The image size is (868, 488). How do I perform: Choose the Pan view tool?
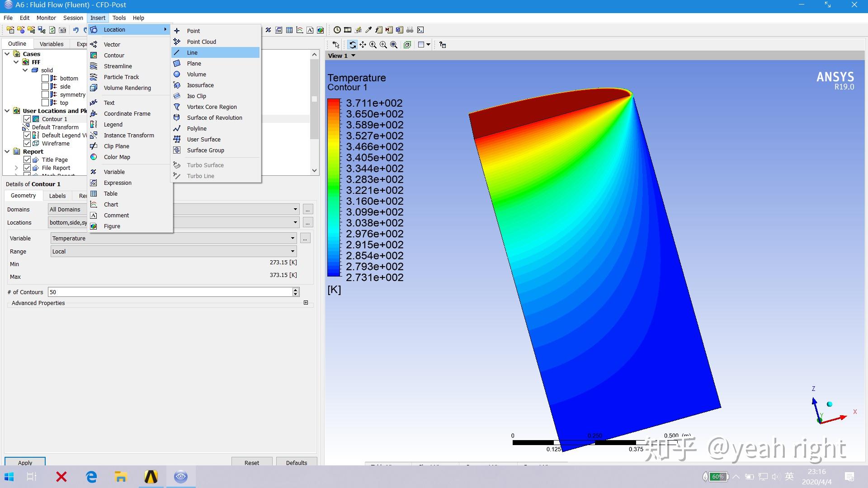363,45
